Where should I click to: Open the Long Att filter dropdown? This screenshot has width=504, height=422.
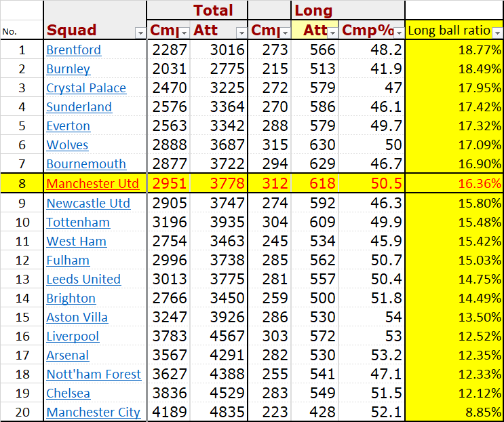click(332, 32)
